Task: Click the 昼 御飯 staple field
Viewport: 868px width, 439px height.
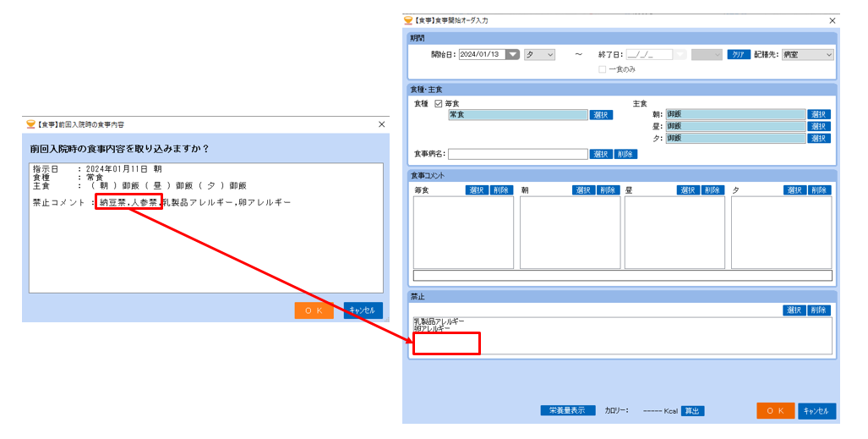Action: pyautogui.click(x=735, y=126)
